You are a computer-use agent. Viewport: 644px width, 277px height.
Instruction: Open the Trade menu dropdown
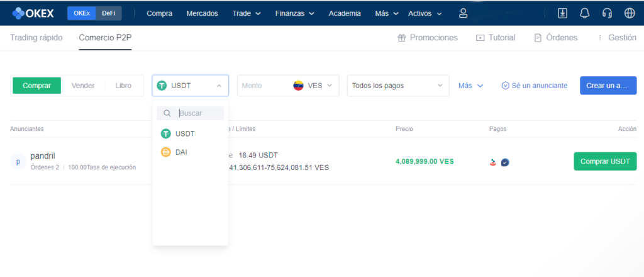(x=247, y=13)
